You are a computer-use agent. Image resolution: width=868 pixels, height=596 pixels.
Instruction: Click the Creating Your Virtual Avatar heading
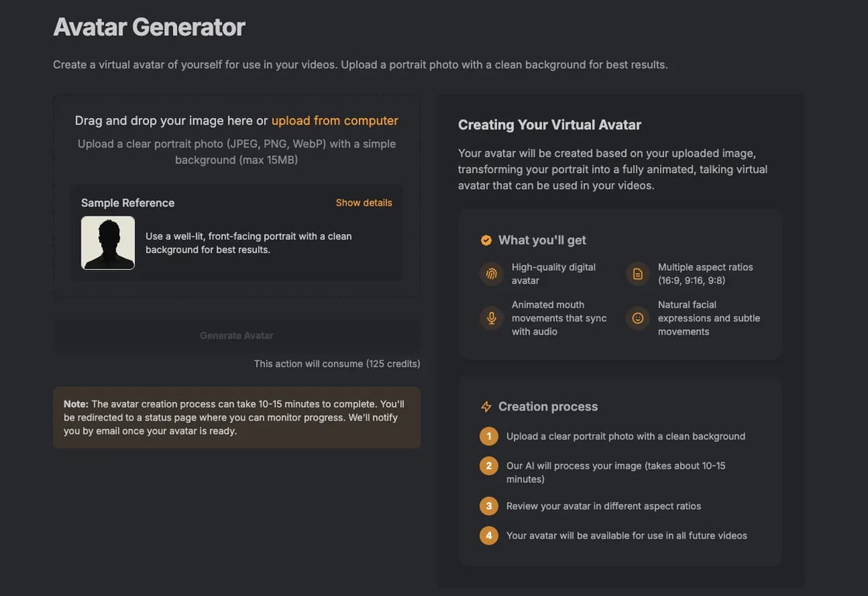549,125
